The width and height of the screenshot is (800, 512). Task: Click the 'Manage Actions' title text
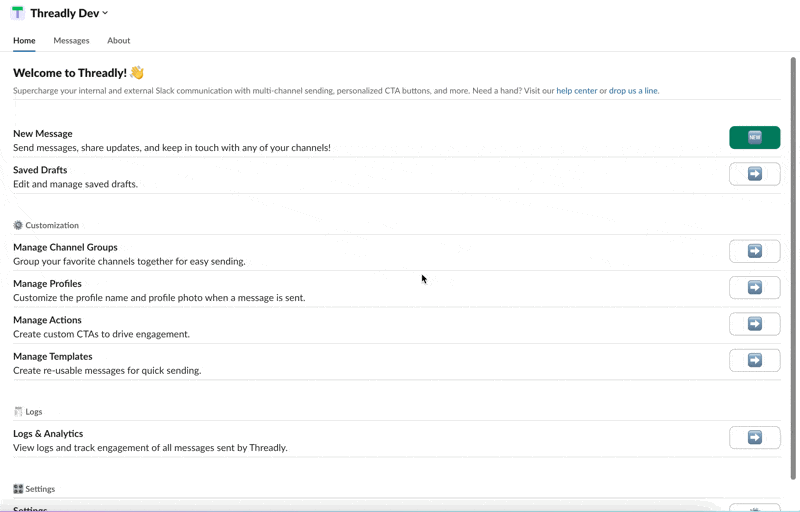[x=47, y=320]
